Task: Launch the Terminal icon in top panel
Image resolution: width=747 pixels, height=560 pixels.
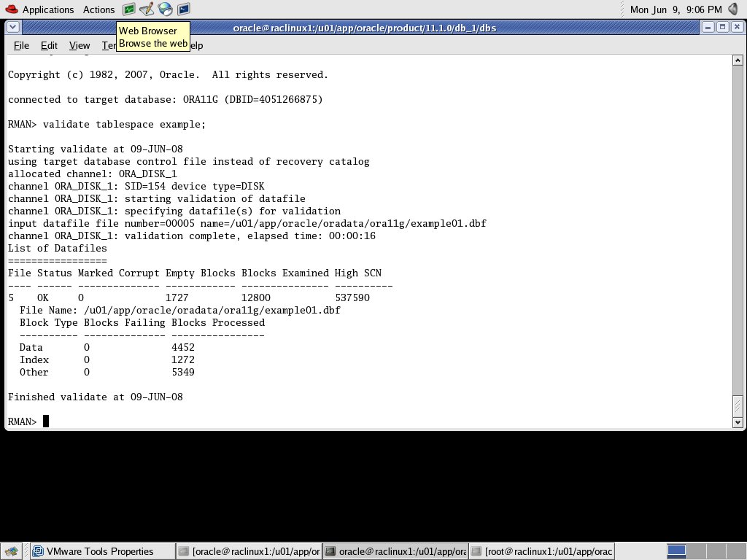Action: click(183, 9)
